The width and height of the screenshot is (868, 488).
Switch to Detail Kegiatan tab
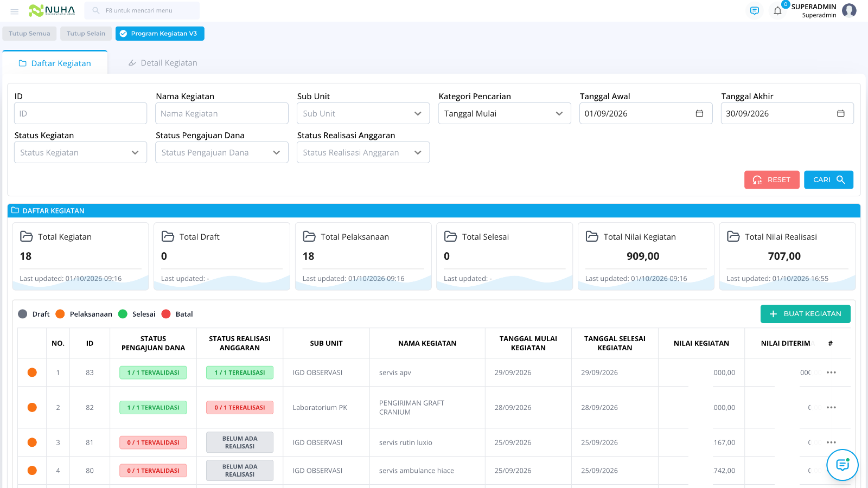[x=163, y=63]
